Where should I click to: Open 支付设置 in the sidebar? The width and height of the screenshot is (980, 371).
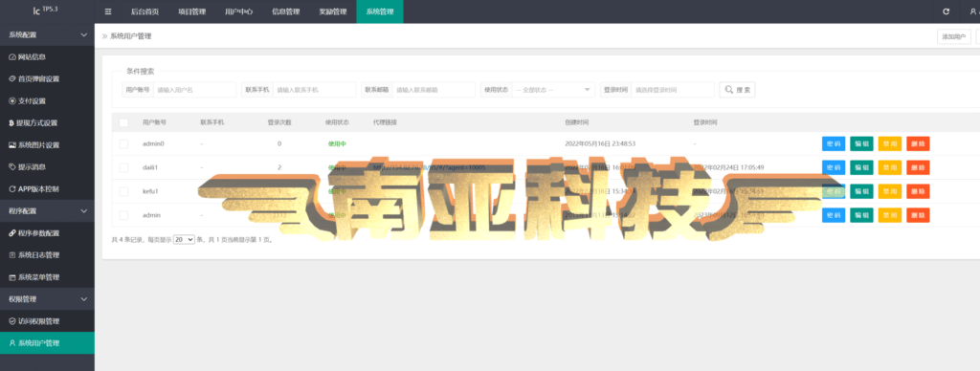[47, 100]
